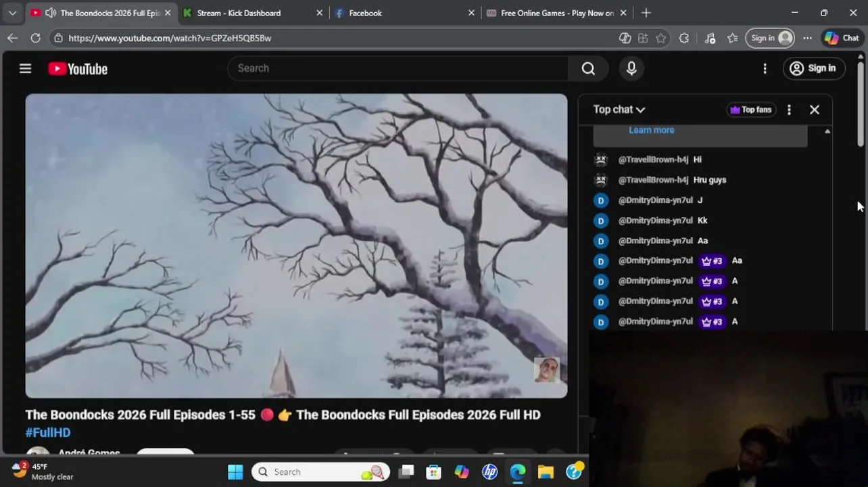Open File Explorer from the taskbar
This screenshot has width=868, height=487.
[546, 472]
